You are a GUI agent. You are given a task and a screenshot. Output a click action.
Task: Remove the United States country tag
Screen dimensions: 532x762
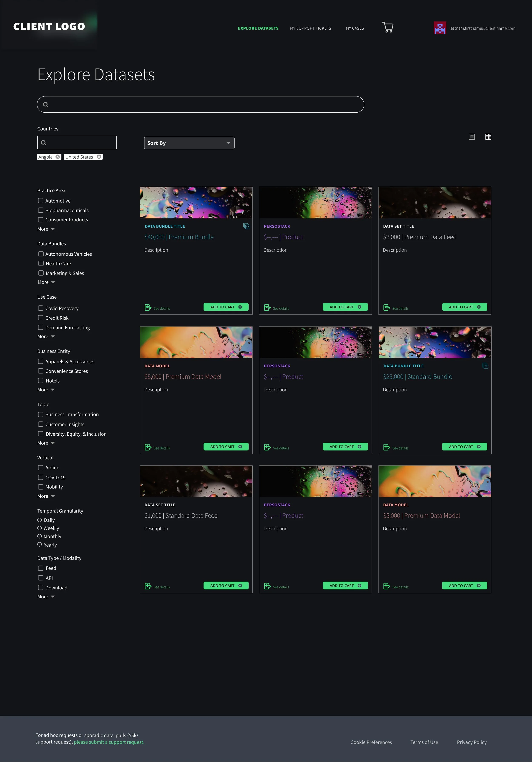99,157
